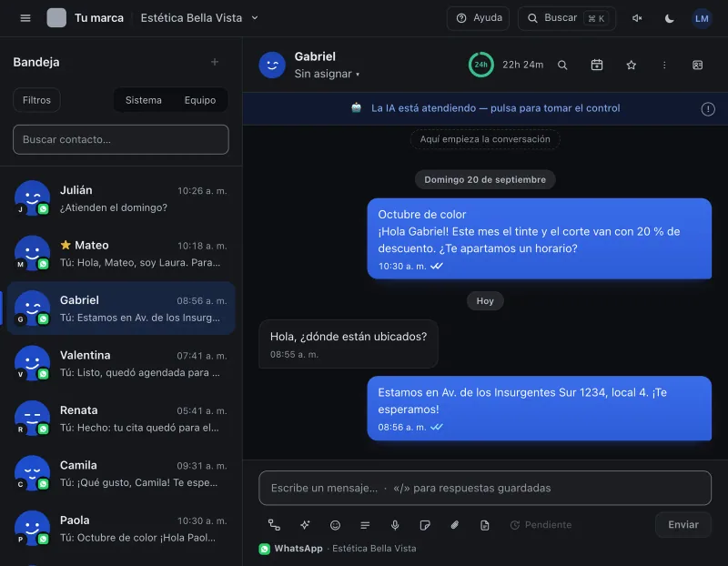
Task: Attach a file with the paperclip icon
Action: [x=454, y=525]
